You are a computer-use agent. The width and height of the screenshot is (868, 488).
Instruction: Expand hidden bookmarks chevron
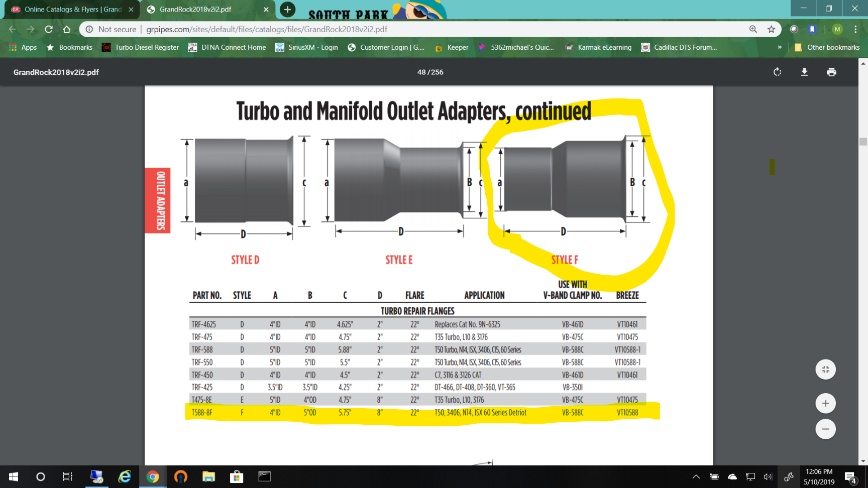click(x=780, y=47)
